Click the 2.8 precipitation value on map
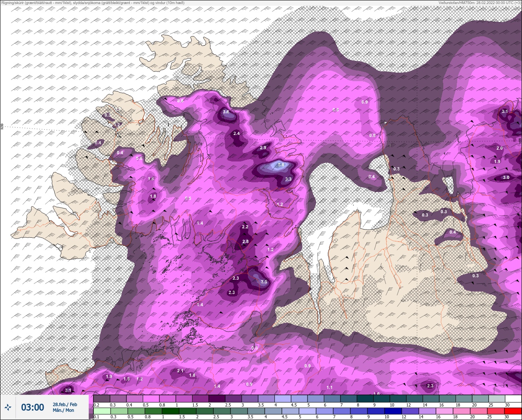Viewport: 522px width, 420px height. (x=246, y=241)
